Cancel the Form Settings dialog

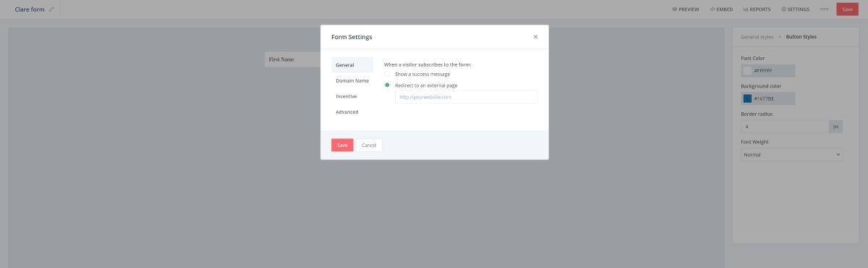(369, 145)
